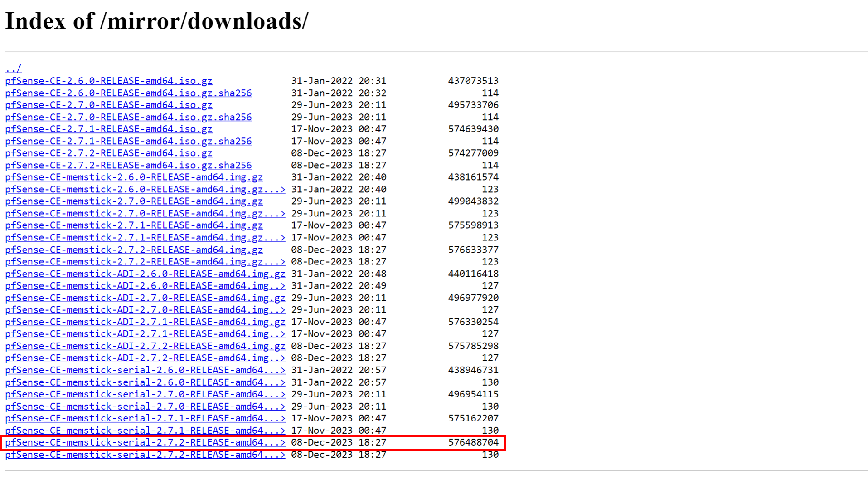The width and height of the screenshot is (868, 480).
Task: Download pfSense-CE-2.7.2-RELEASE-amd64.iso.gz
Action: [x=109, y=153]
